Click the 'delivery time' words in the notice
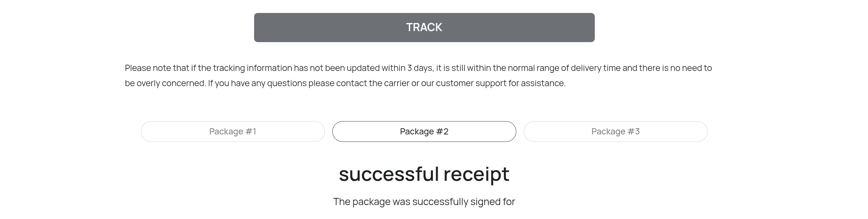Image resolution: width=868 pixels, height=219 pixels. pyautogui.click(x=595, y=68)
